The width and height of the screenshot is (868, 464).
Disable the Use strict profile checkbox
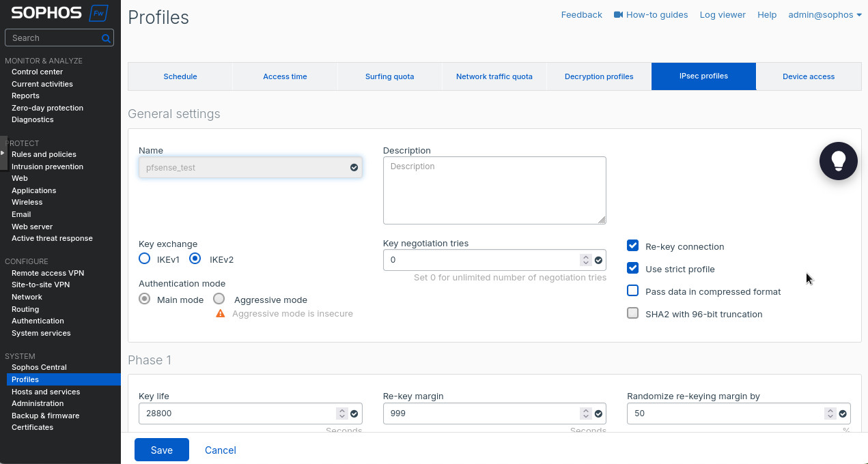click(x=632, y=268)
